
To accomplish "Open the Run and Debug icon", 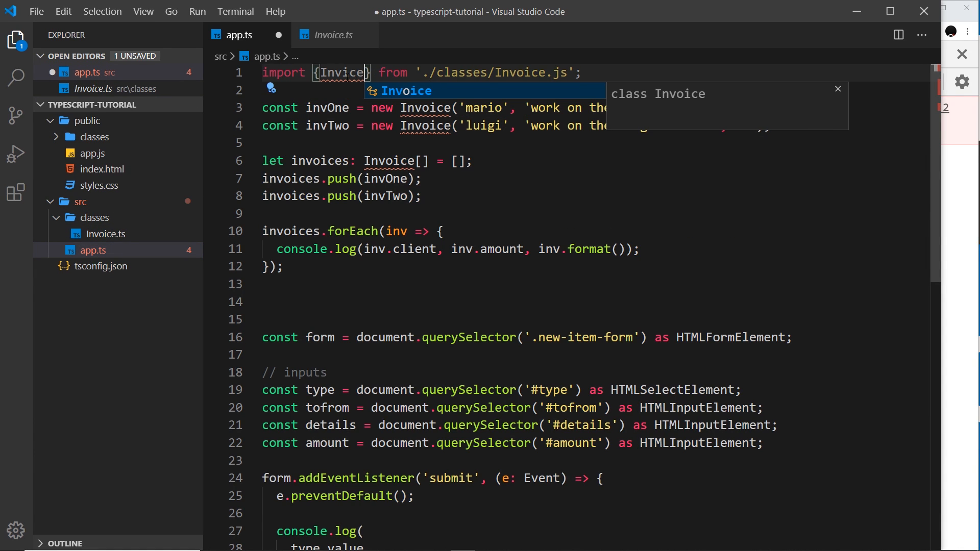I will click(x=16, y=154).
